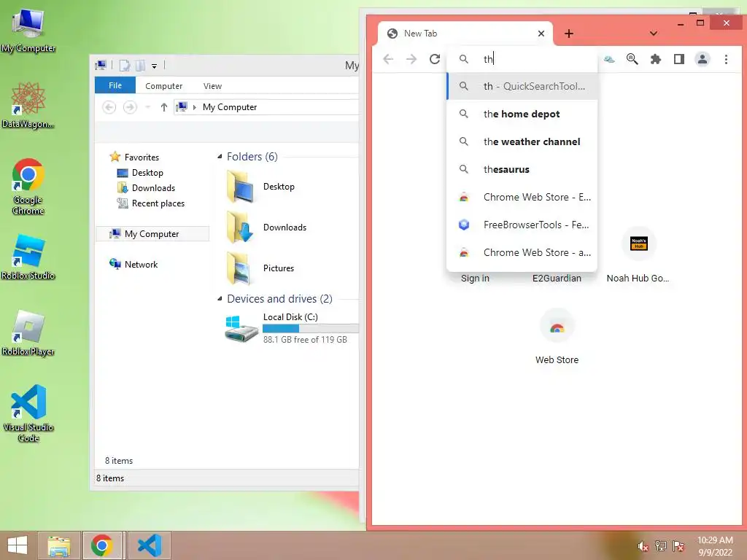Close the New Tab tab
This screenshot has width=747, height=560.
[541, 34]
